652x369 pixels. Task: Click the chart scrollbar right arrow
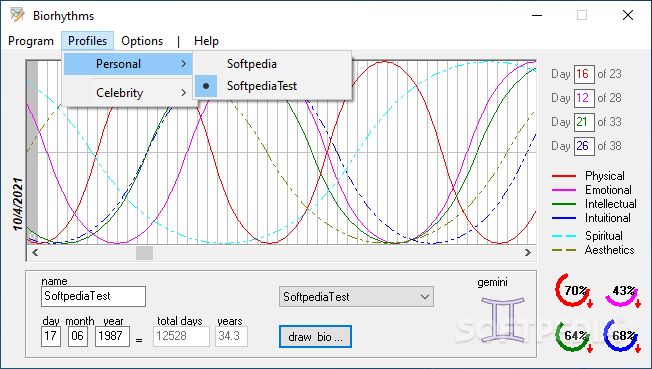(528, 253)
